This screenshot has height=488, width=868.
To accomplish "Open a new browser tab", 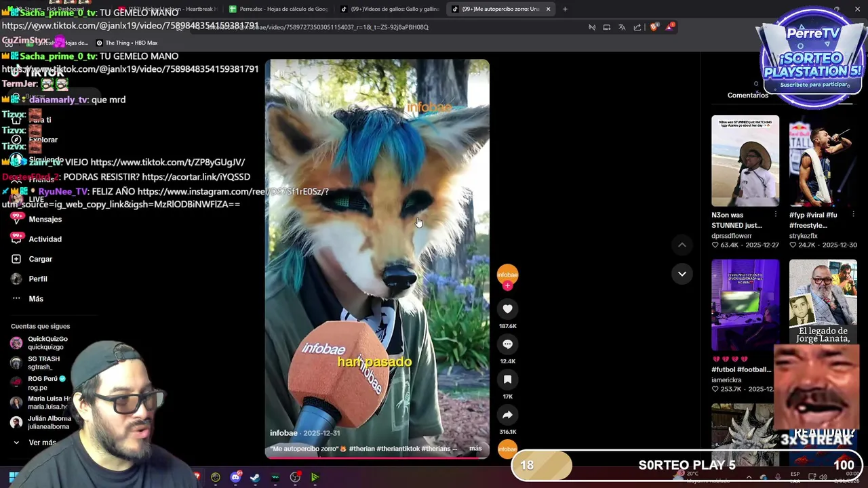I will (565, 9).
